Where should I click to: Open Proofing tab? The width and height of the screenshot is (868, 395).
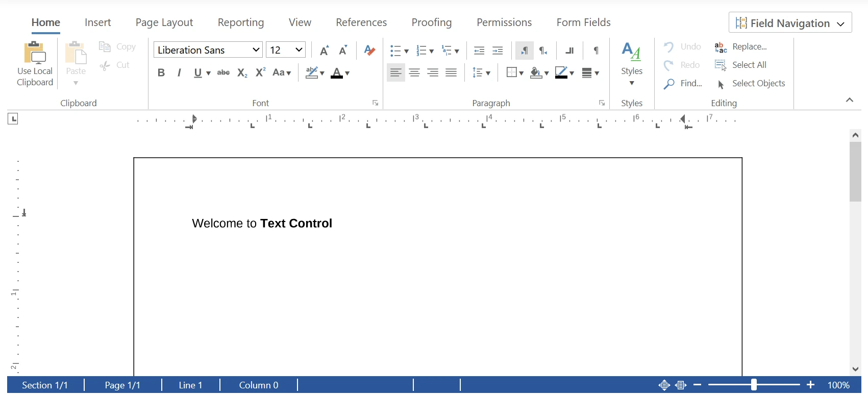(432, 22)
